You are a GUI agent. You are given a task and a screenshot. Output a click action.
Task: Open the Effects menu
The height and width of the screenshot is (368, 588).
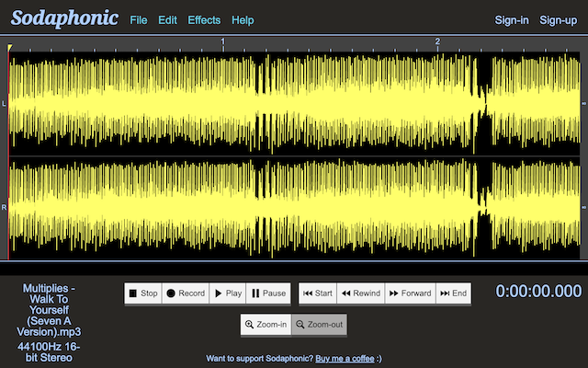(x=204, y=20)
